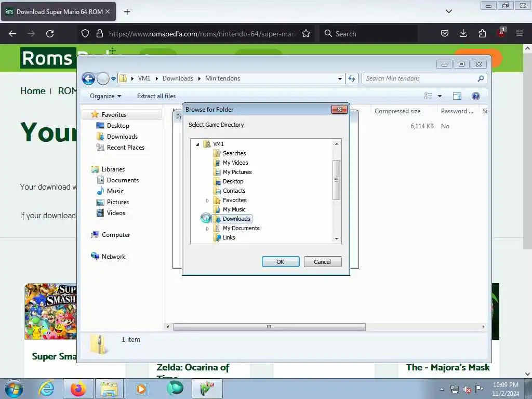Screen dimensions: 532x399
Task: Close the Browse for Folder dialog
Action: click(x=339, y=109)
